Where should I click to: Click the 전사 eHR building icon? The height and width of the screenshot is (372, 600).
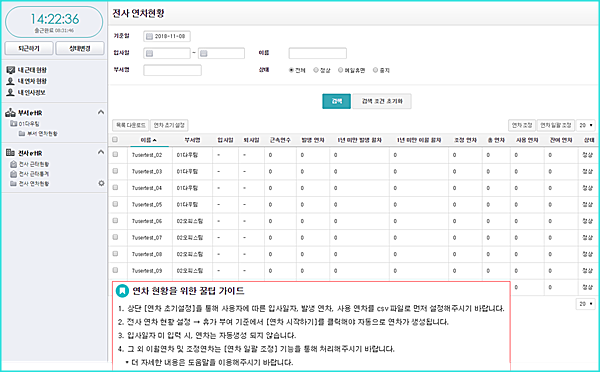[10, 153]
